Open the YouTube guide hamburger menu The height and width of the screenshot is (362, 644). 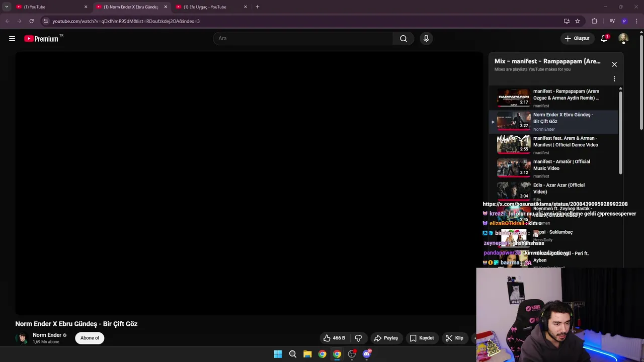pyautogui.click(x=12, y=39)
